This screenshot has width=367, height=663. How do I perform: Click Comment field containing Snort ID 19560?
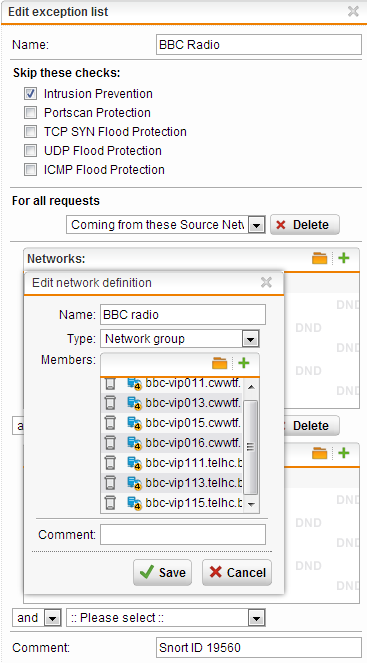click(x=259, y=647)
